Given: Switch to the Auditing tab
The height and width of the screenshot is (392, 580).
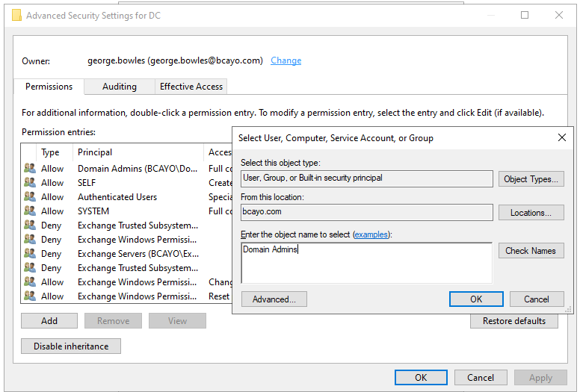Looking at the screenshot, I should [120, 87].
